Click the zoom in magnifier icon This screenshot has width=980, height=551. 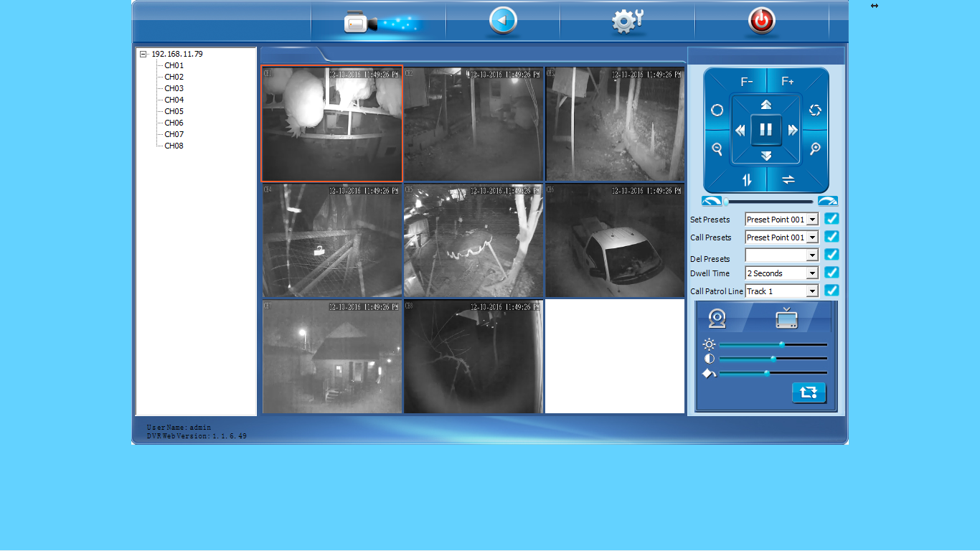tap(815, 149)
